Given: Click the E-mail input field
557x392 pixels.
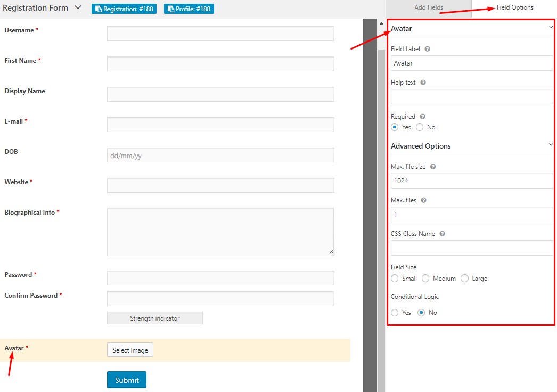Looking at the screenshot, I should tap(220, 125).
